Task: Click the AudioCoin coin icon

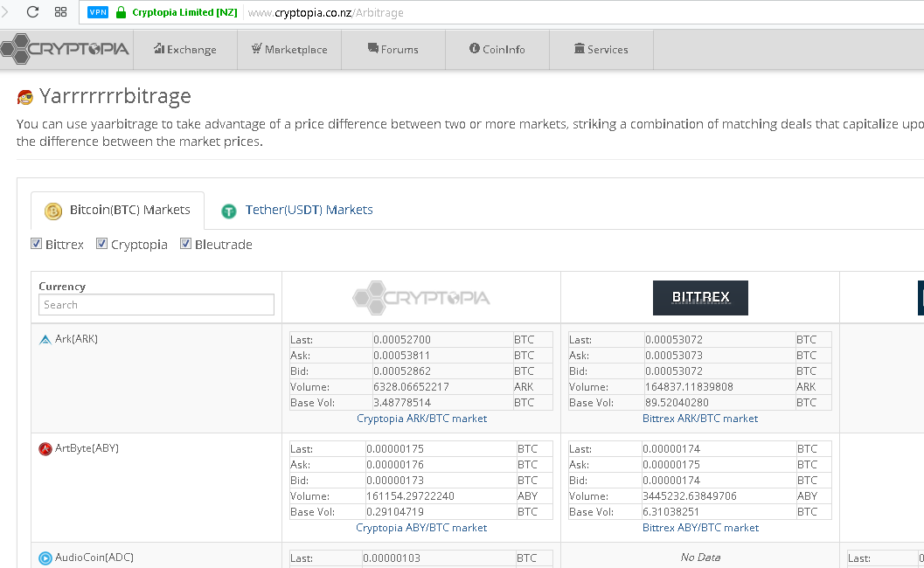Action: pos(45,558)
